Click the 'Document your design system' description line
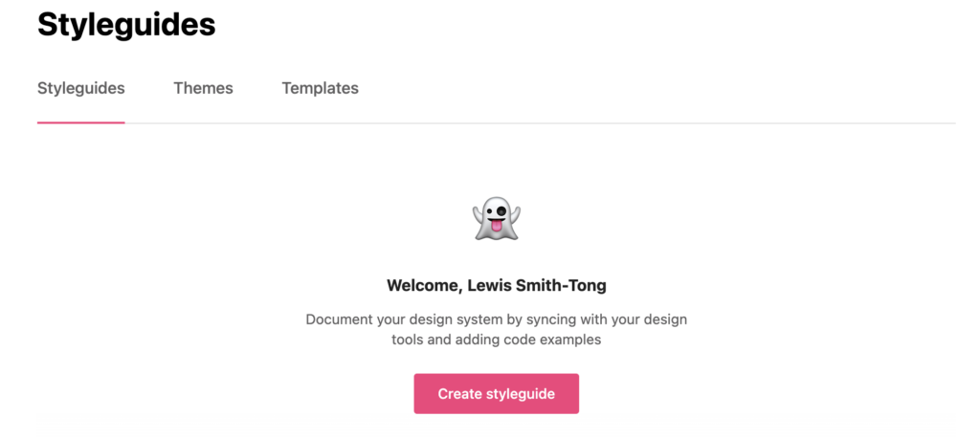The width and height of the screenshot is (980, 439). click(497, 319)
